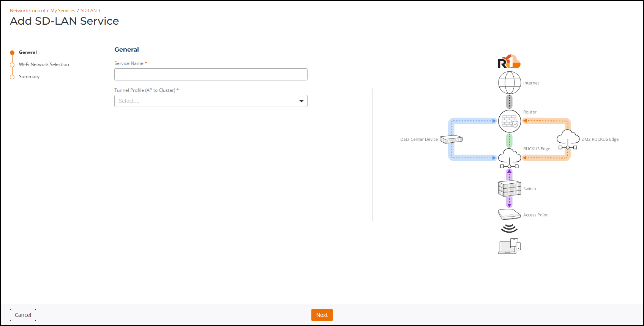Click the Switch stack icon
This screenshot has height=326, width=644.
tap(509, 189)
